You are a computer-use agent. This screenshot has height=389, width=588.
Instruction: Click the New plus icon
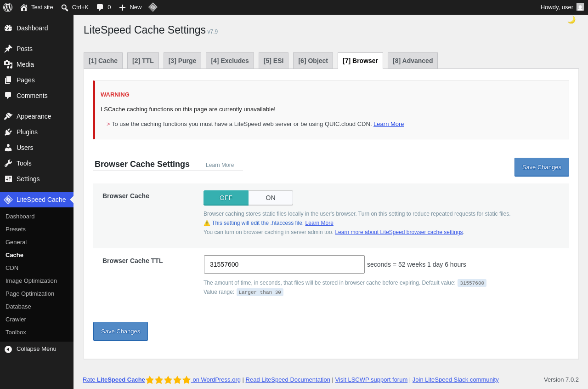click(122, 7)
